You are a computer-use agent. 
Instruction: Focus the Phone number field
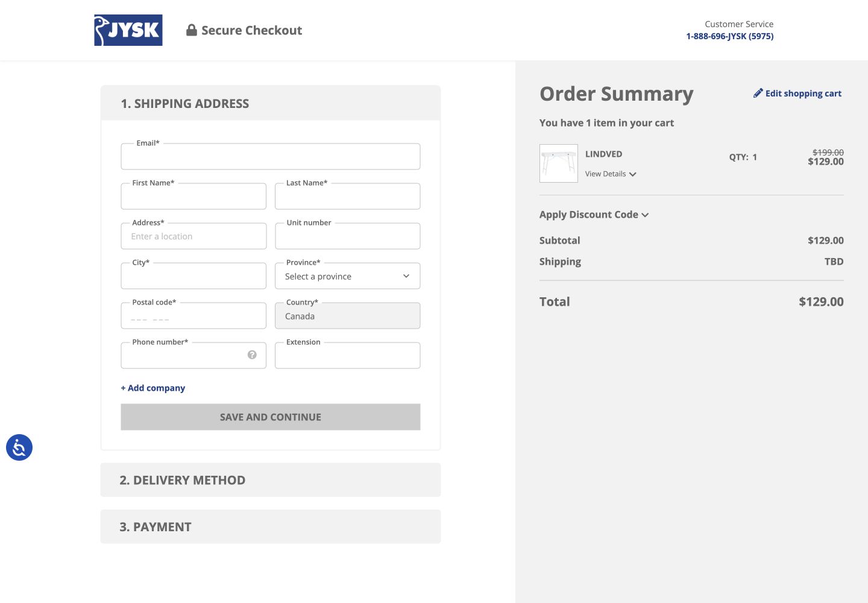tap(193, 356)
